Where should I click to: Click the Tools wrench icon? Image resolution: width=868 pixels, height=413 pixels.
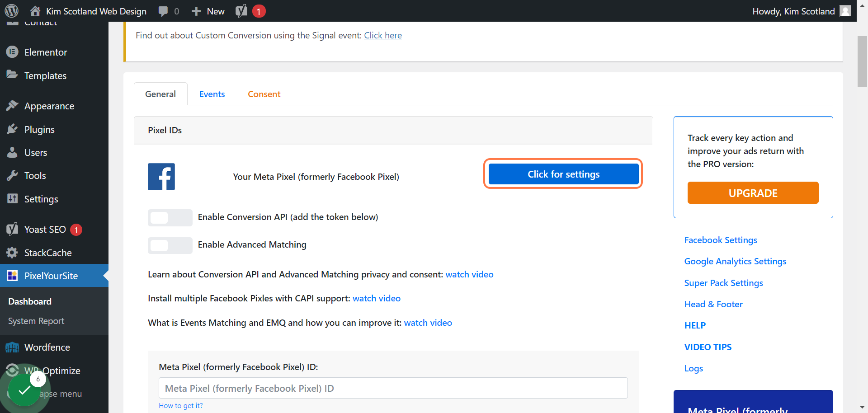tap(12, 175)
